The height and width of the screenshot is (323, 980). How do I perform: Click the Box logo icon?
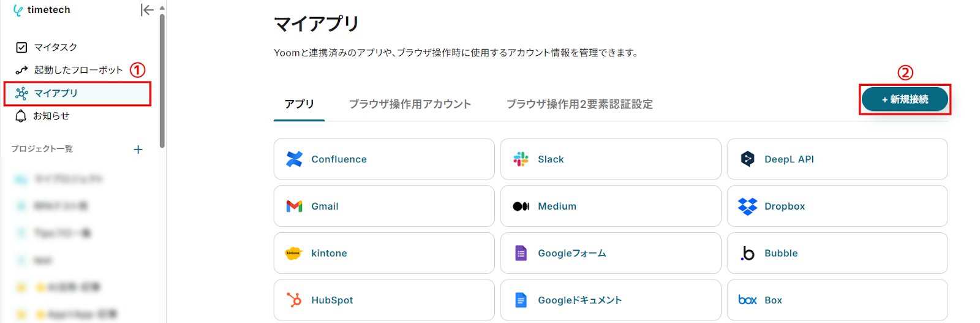pyautogui.click(x=747, y=300)
